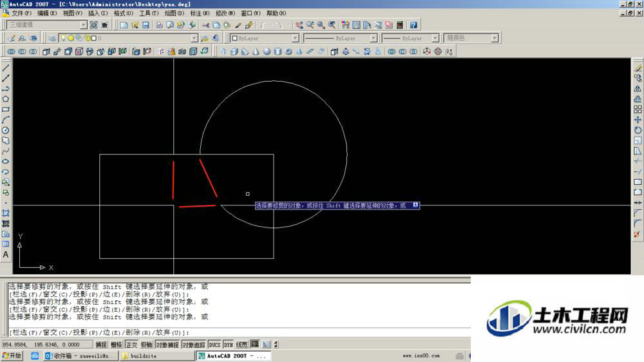Click the Open file icon
Screen dimensions: 644x362
click(135, 25)
